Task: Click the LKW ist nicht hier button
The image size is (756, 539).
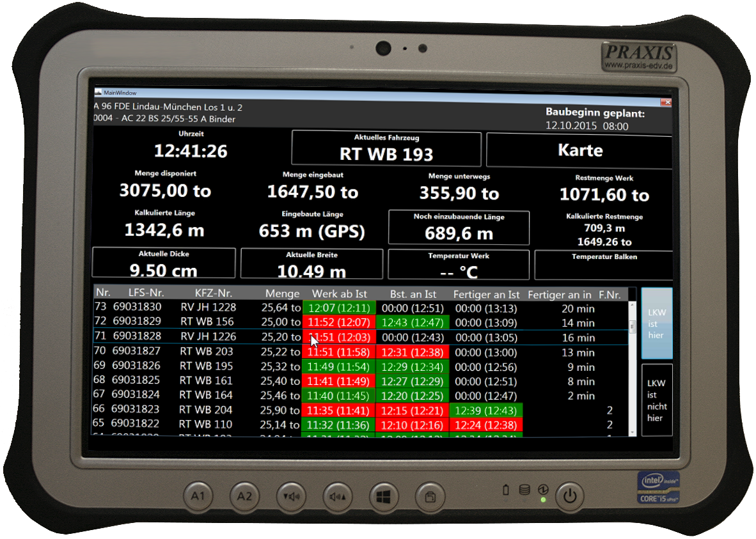Action: pos(657,401)
